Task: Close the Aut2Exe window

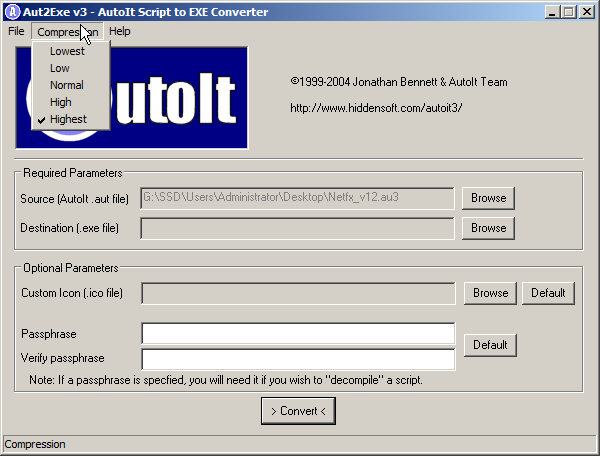Action: 587,12
